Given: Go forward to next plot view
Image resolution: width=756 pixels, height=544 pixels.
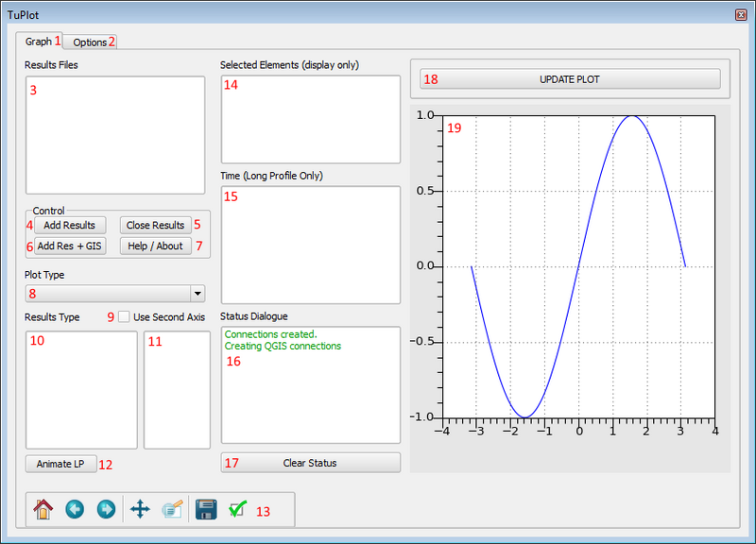Looking at the screenshot, I should coord(106,510).
